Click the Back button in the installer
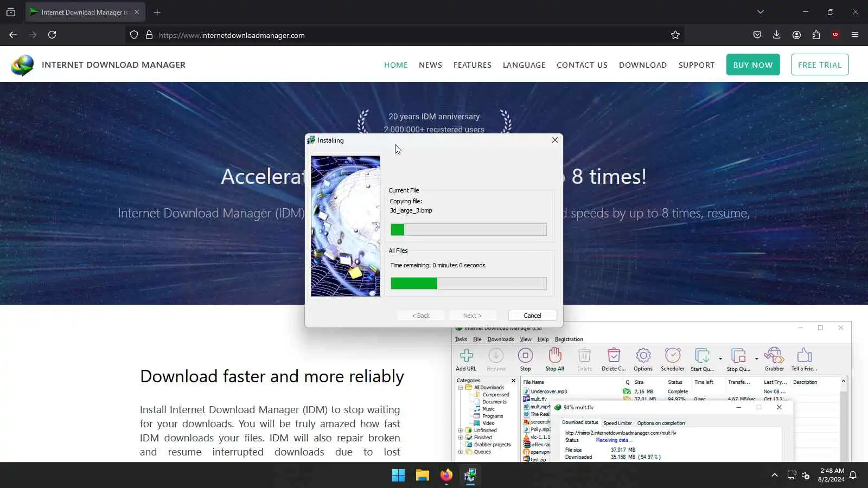 click(x=421, y=316)
